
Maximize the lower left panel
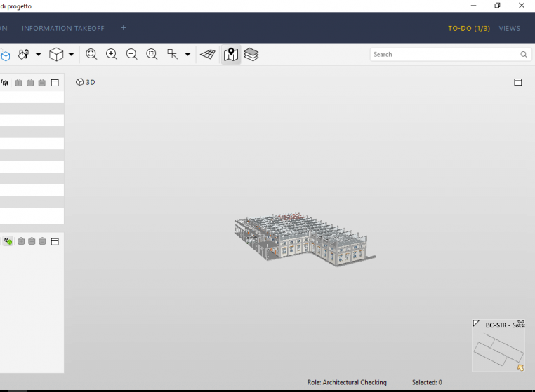(x=55, y=242)
